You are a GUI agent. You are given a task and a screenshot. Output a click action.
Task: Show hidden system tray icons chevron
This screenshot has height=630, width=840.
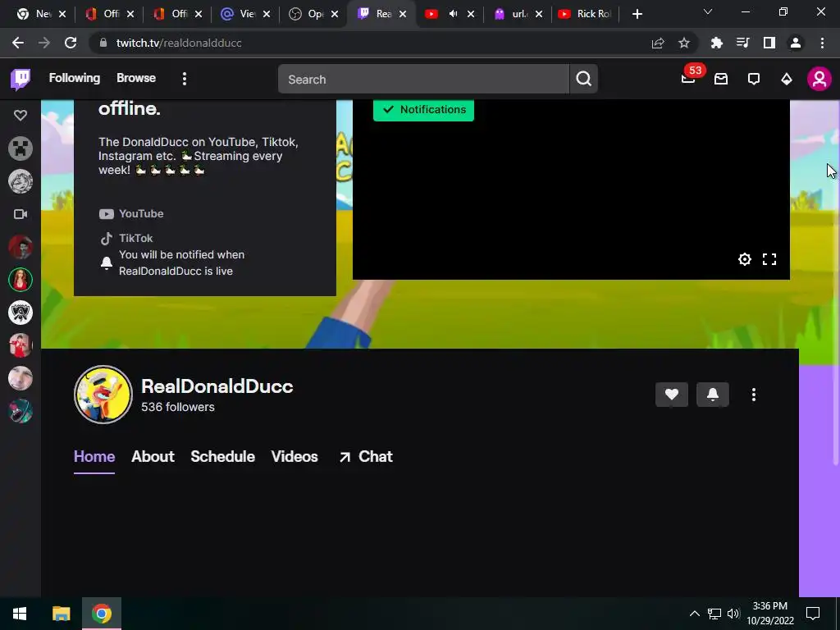pyautogui.click(x=694, y=614)
